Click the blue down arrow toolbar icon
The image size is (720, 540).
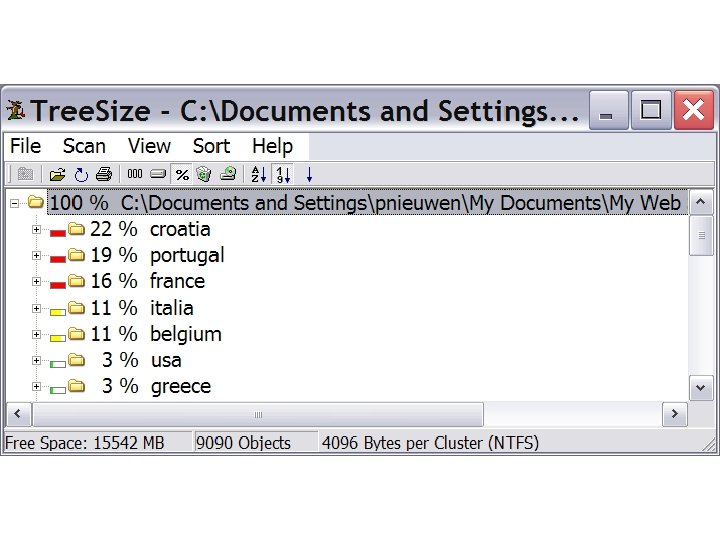click(x=309, y=174)
